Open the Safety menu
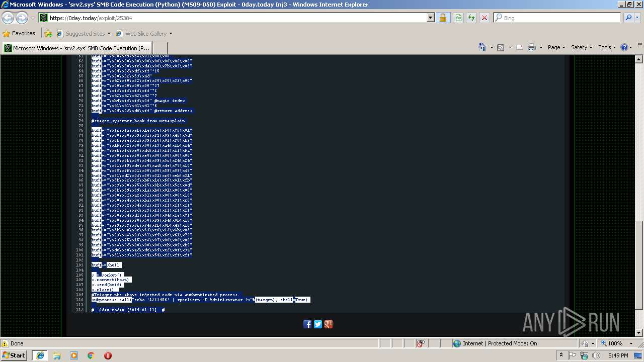The width and height of the screenshot is (644, 362). (x=582, y=47)
